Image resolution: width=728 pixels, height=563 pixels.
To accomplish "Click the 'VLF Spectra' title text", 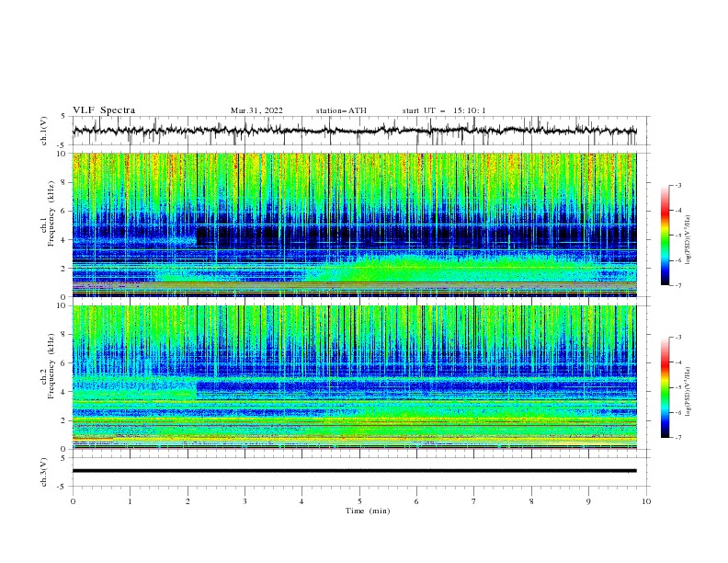I will 104,110.
